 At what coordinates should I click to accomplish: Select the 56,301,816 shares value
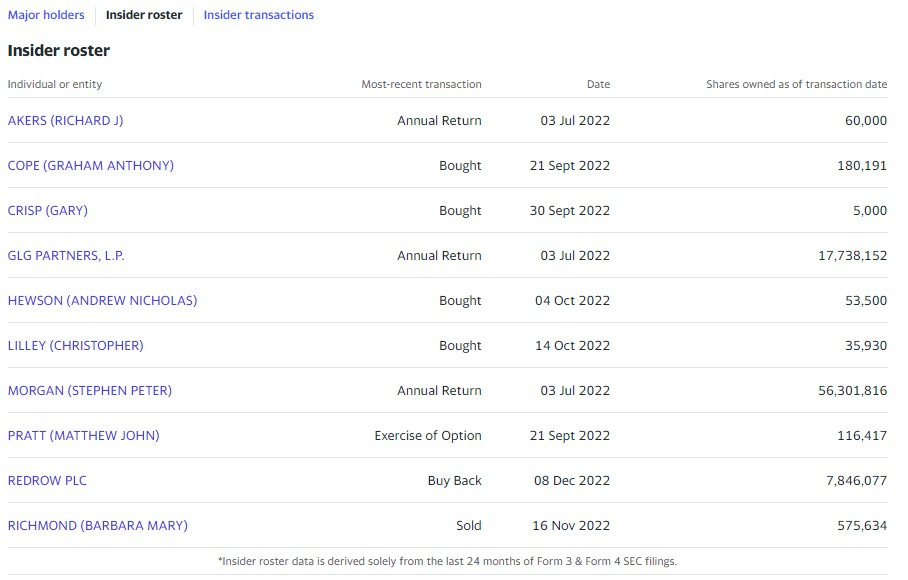pyautogui.click(x=852, y=391)
